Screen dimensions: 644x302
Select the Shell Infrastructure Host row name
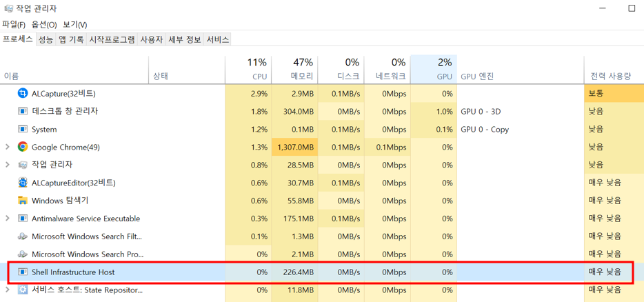pyautogui.click(x=73, y=272)
